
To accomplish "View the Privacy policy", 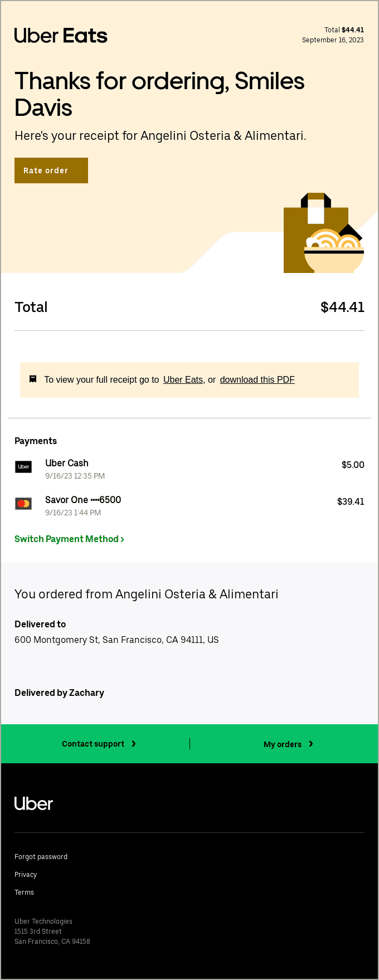I will click(25, 874).
